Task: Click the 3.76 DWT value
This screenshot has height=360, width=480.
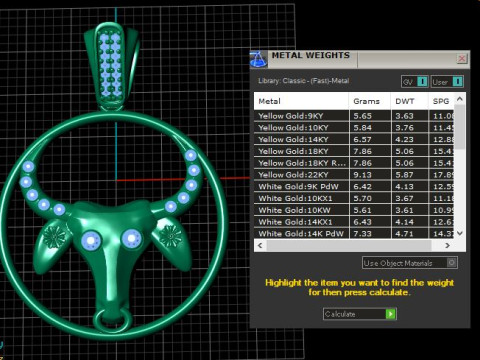Action: (404, 128)
